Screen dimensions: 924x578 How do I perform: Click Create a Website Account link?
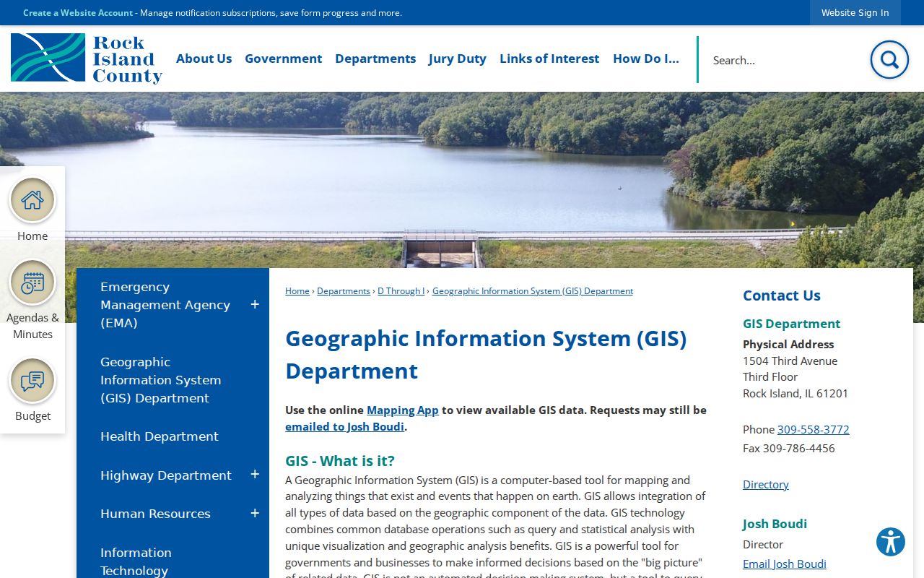(78, 13)
